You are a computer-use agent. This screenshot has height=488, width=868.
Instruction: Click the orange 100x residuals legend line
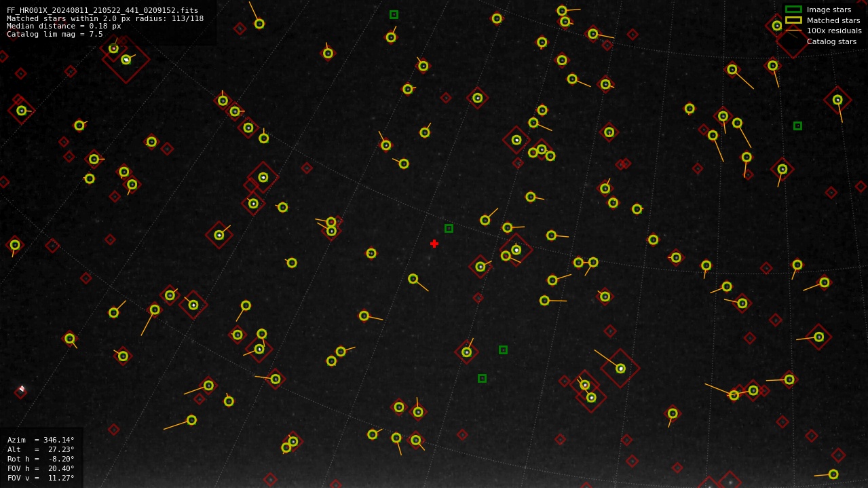(x=793, y=31)
